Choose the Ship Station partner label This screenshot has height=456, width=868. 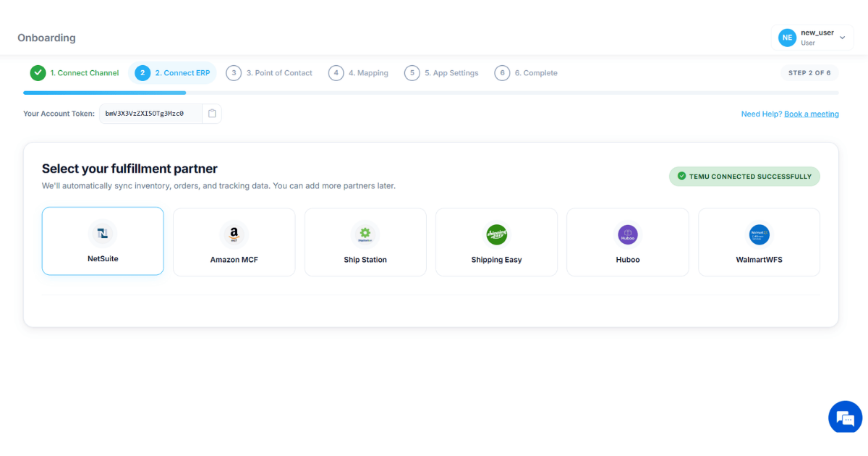pos(365,260)
